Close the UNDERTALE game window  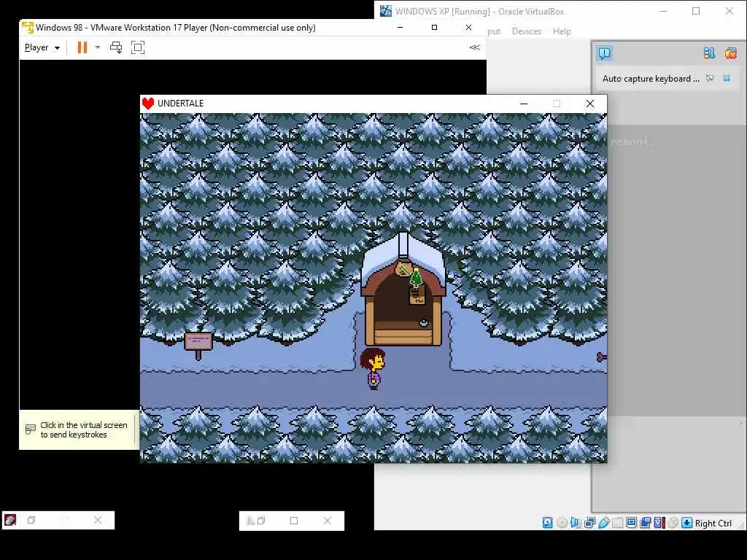[x=589, y=104]
